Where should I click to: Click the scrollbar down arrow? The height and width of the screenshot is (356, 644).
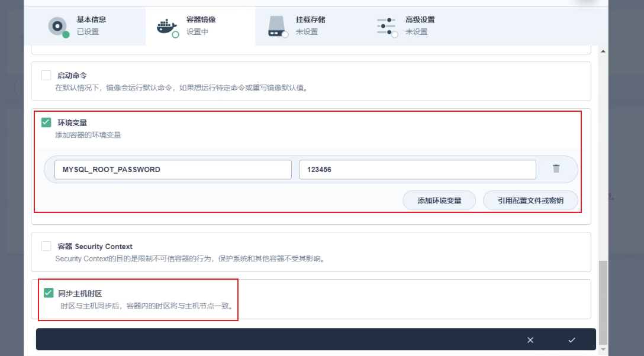coord(603,349)
